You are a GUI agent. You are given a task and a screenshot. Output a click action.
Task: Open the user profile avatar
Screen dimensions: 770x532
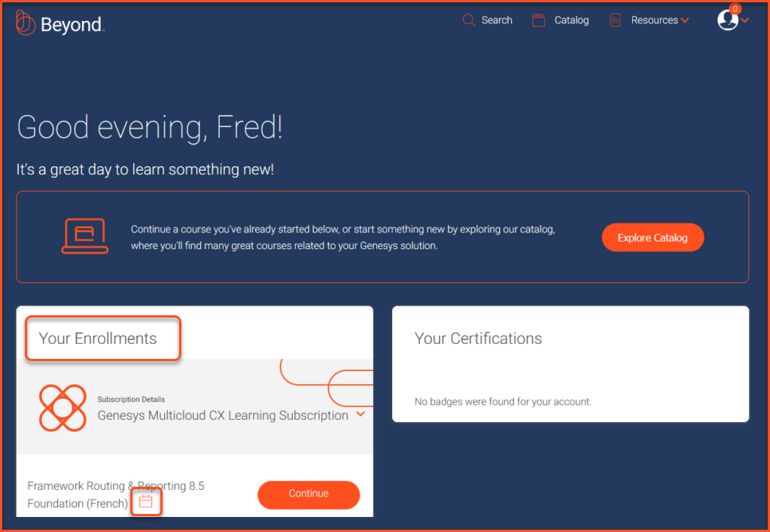[x=727, y=20]
